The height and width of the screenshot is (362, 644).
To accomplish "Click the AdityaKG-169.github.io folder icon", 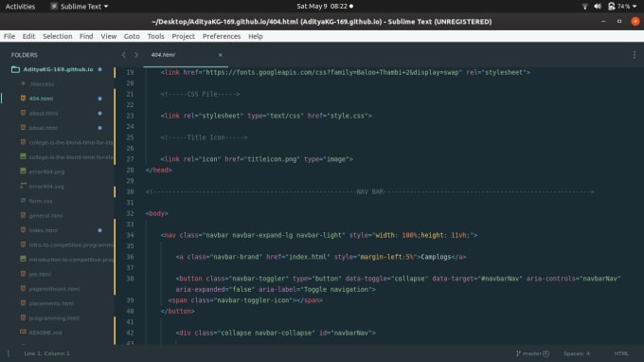I will (x=15, y=69).
